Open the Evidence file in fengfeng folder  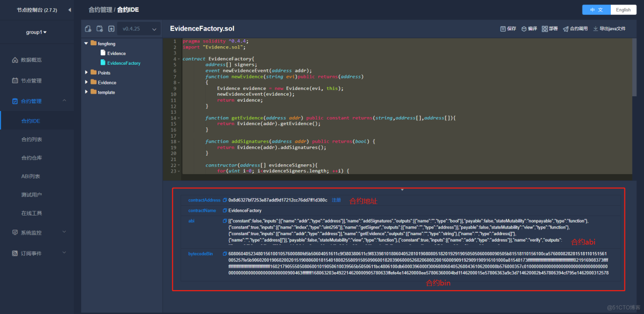point(116,53)
